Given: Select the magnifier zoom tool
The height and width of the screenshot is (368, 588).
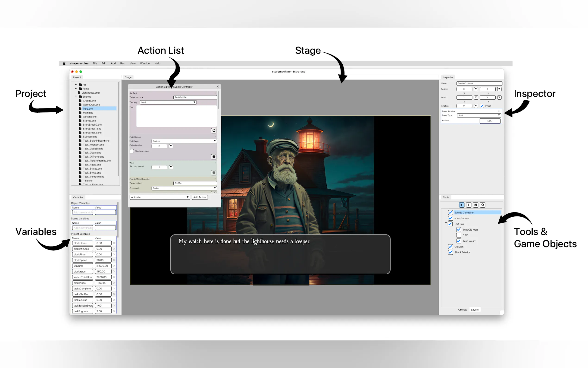Looking at the screenshot, I should (483, 205).
